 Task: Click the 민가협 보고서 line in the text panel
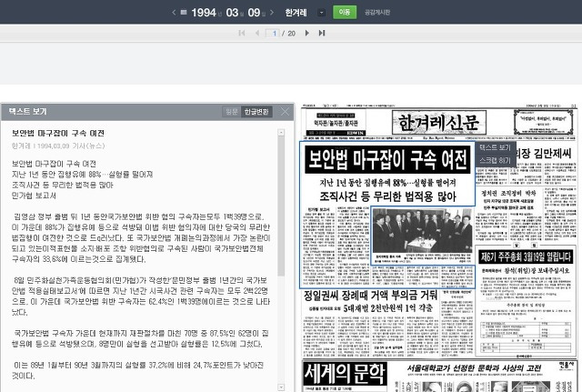pyautogui.click(x=34, y=196)
